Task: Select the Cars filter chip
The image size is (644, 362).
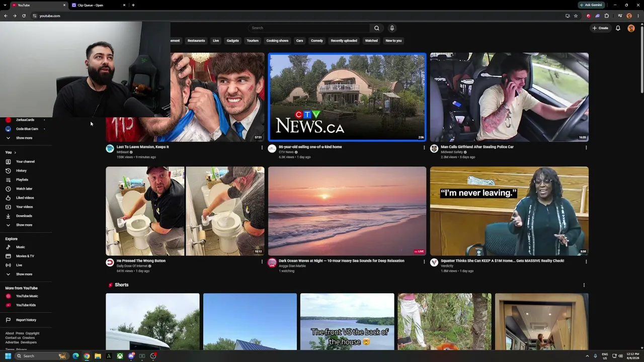Action: tap(299, 41)
